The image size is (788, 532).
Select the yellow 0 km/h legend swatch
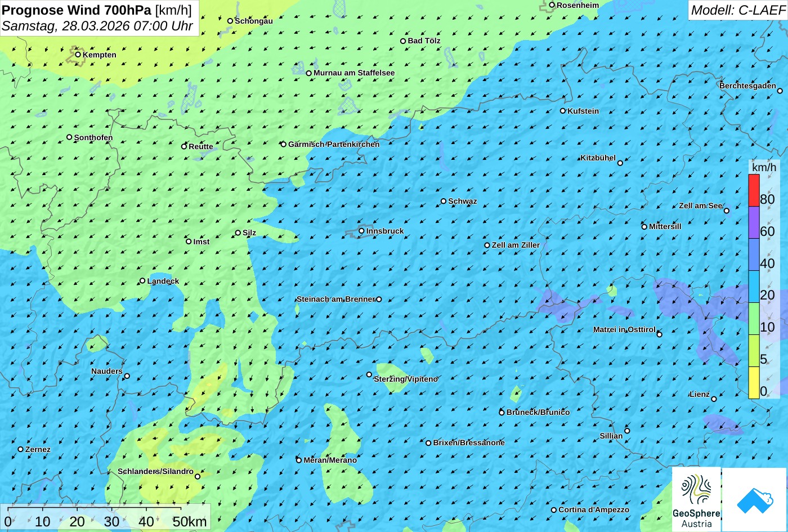click(754, 383)
